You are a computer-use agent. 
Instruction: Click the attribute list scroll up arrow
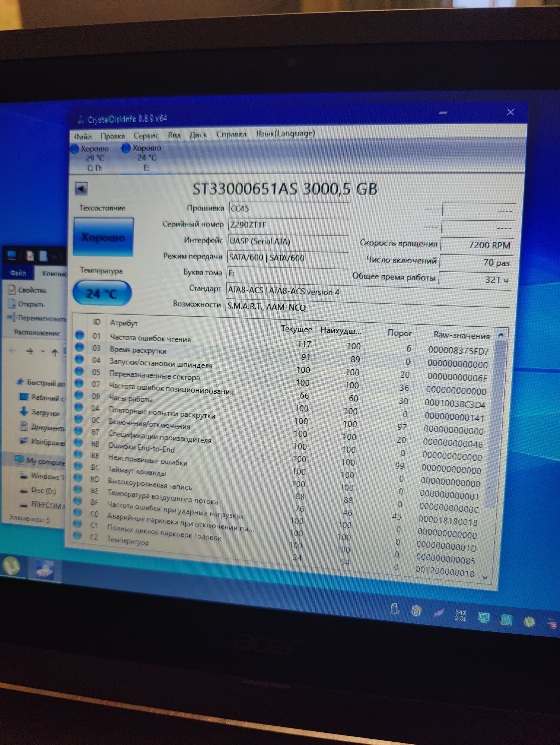(501, 335)
